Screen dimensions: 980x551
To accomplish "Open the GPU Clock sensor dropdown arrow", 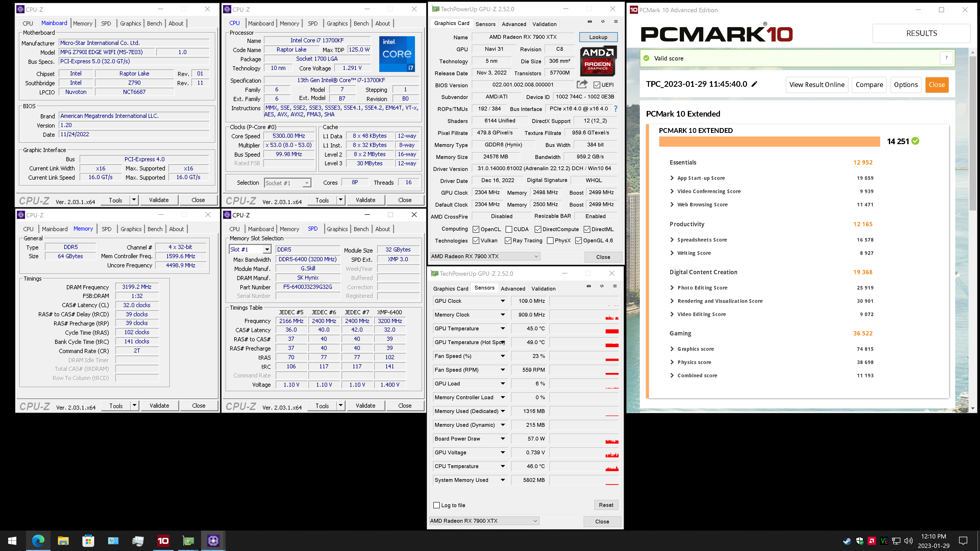I will click(x=503, y=301).
